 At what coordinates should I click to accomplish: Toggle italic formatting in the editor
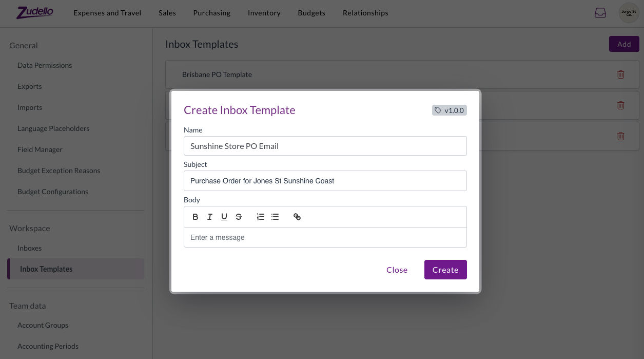(210, 217)
